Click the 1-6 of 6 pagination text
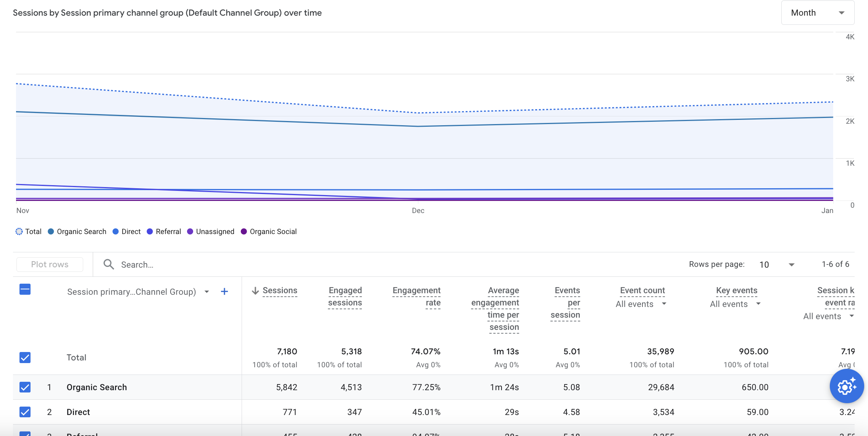This screenshot has width=868, height=436. pos(836,264)
